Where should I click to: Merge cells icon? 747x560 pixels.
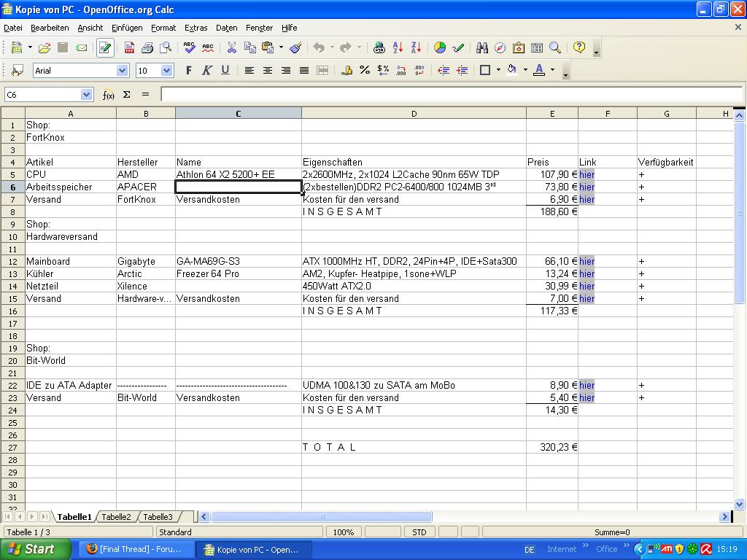[322, 71]
